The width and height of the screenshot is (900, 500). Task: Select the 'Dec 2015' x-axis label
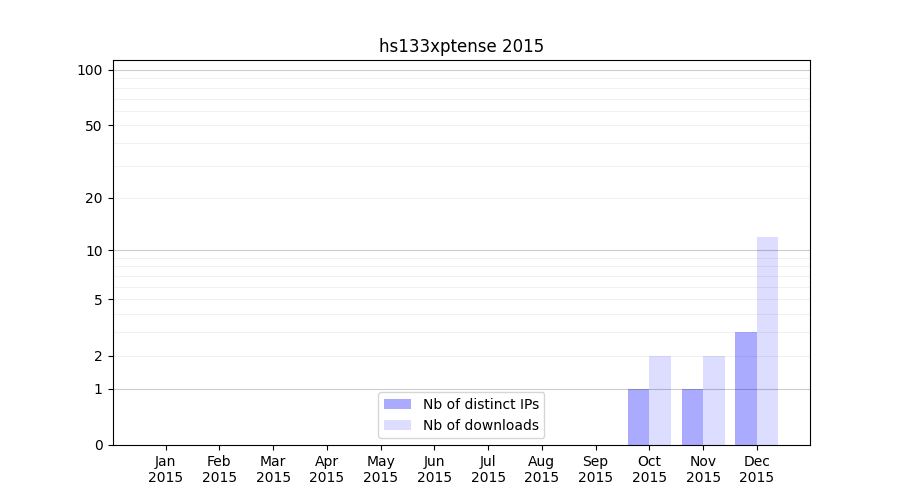[756, 469]
